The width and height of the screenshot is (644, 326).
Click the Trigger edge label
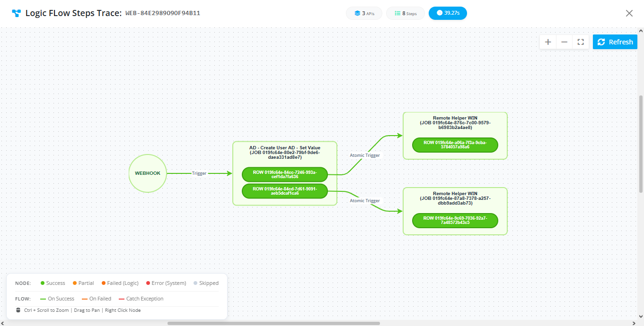[199, 173]
